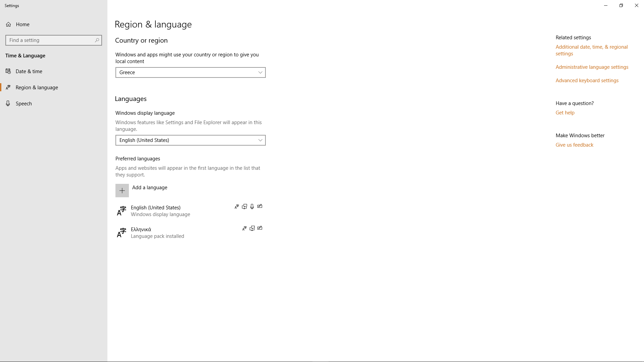This screenshot has height=362, width=644.
Task: Open the Greece country dropdown
Action: [x=190, y=72]
